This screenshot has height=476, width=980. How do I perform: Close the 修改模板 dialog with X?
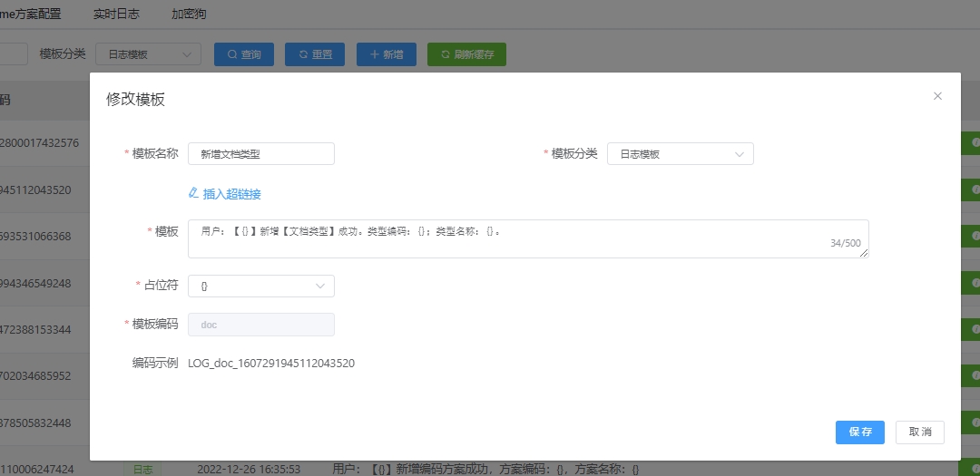coord(936,96)
